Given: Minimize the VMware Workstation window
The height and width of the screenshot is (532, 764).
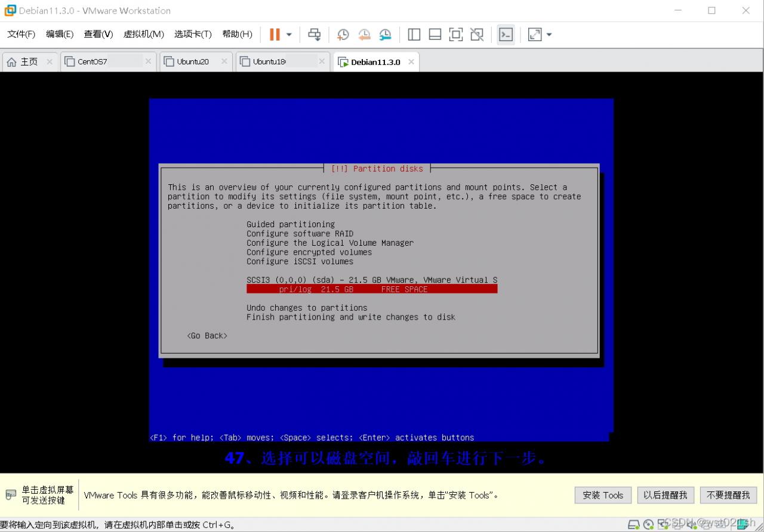Looking at the screenshot, I should [678, 10].
